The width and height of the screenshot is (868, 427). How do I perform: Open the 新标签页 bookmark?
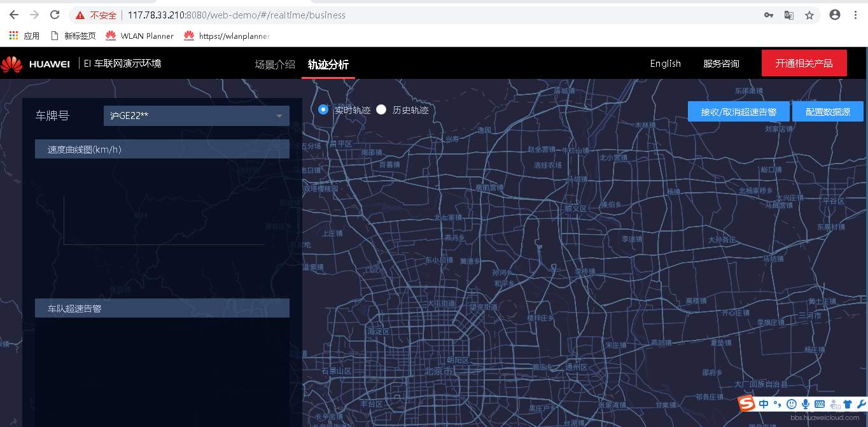(73, 36)
